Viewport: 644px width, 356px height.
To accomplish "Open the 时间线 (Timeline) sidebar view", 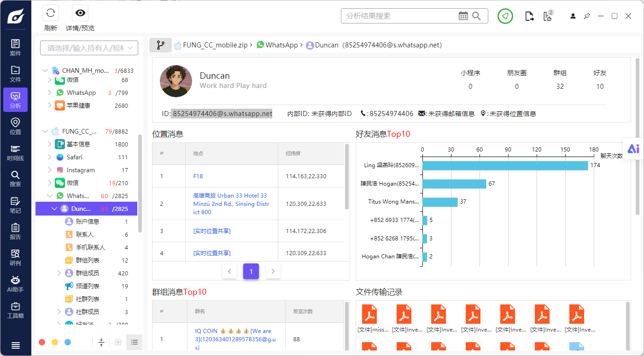I will tap(15, 152).
